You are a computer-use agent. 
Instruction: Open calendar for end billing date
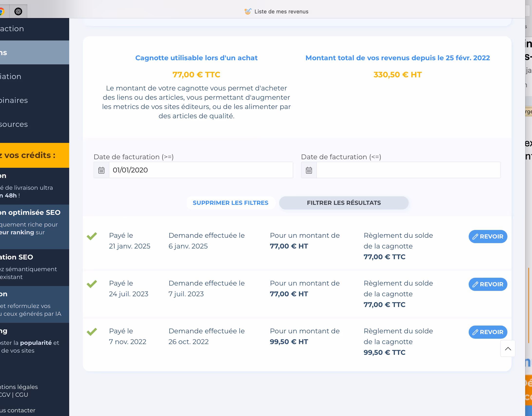click(309, 170)
